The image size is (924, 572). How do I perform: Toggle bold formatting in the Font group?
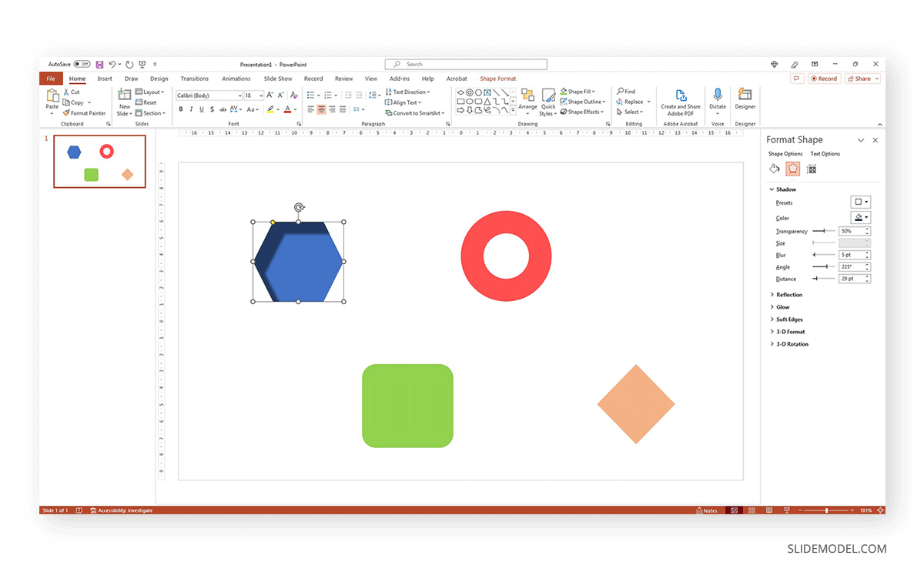pyautogui.click(x=181, y=109)
